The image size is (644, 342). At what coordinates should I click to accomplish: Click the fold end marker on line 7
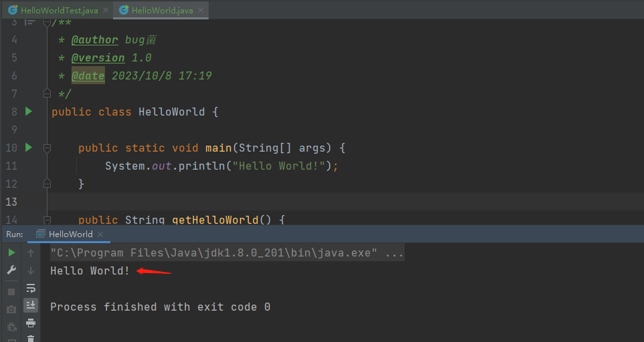tap(47, 94)
